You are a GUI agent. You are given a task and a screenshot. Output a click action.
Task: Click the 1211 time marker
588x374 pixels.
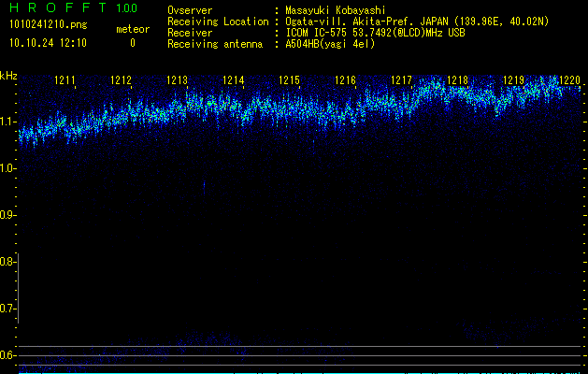pos(65,80)
